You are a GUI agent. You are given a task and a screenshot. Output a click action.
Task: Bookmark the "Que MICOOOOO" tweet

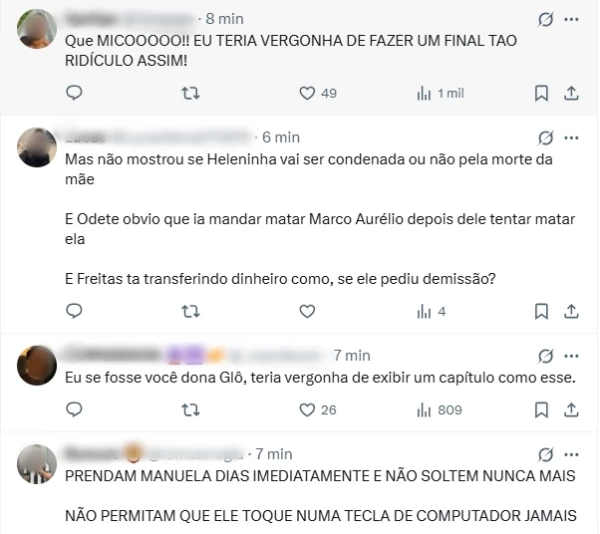click(541, 93)
